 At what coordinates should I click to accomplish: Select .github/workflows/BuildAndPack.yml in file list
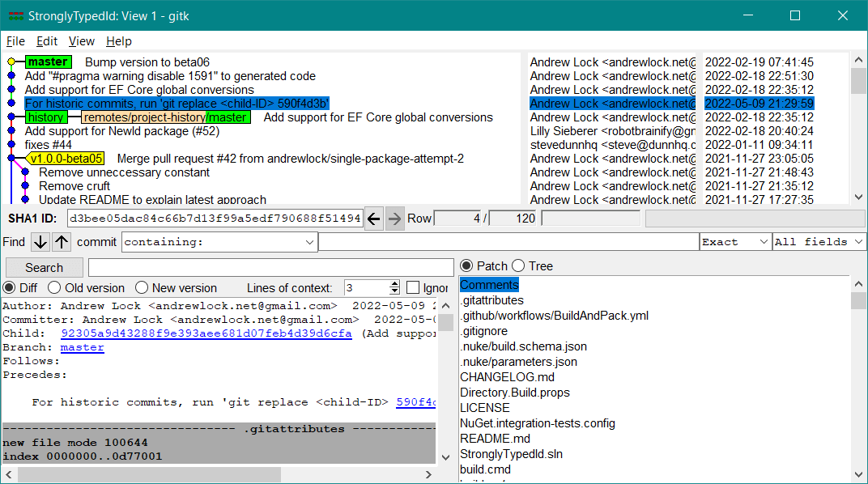click(x=554, y=316)
